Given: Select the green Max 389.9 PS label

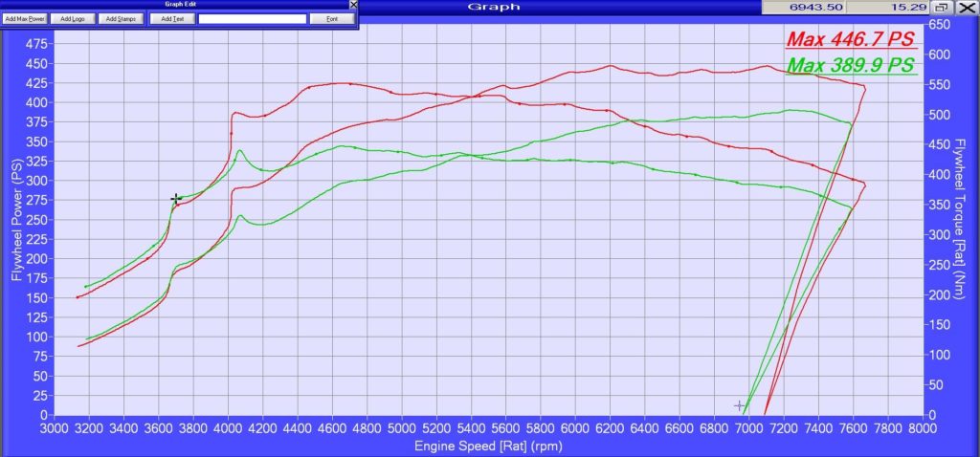Looking at the screenshot, I should 850,65.
